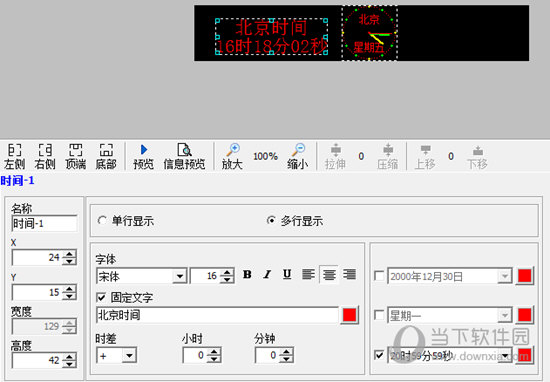Align text left
This screenshot has height=382, width=550.
coord(308,275)
